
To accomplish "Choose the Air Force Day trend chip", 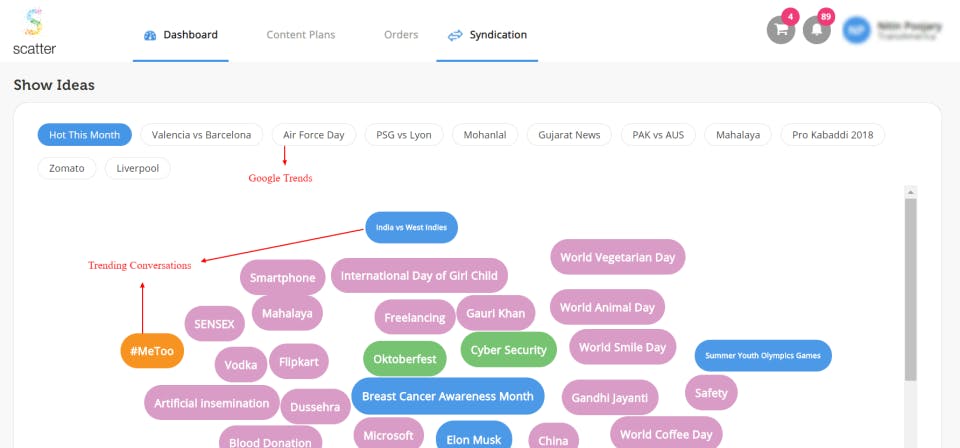I will click(x=313, y=135).
